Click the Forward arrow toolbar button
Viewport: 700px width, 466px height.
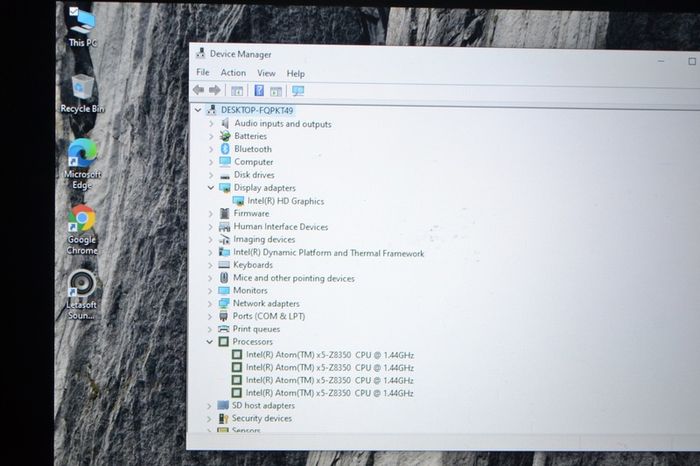tap(215, 91)
